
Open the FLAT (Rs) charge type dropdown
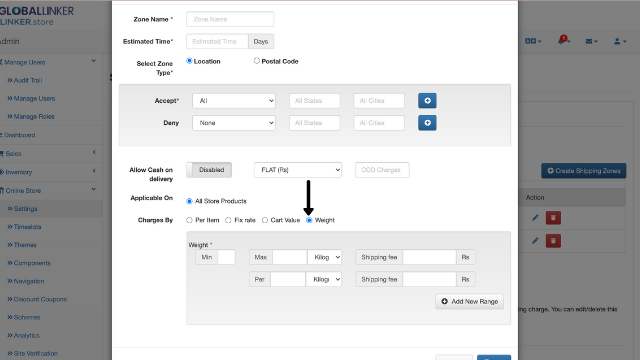click(298, 170)
